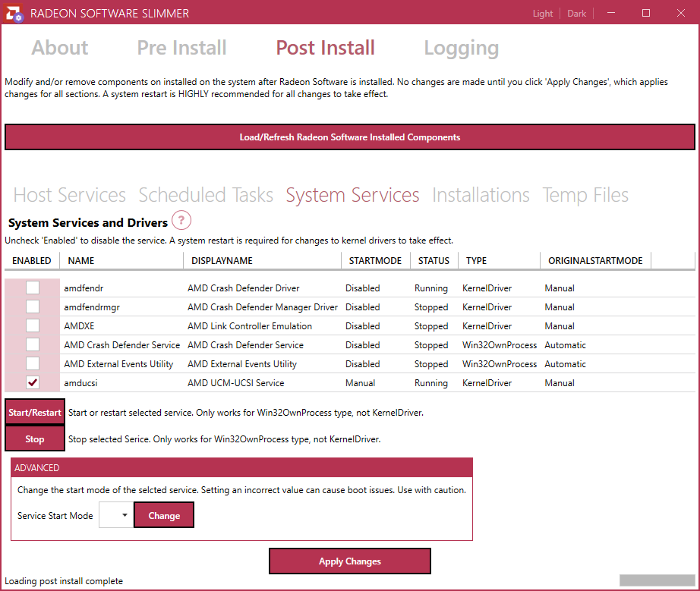Toggle the AMDXE enabled checkbox
Screen dimensions: 700x591
tap(33, 325)
